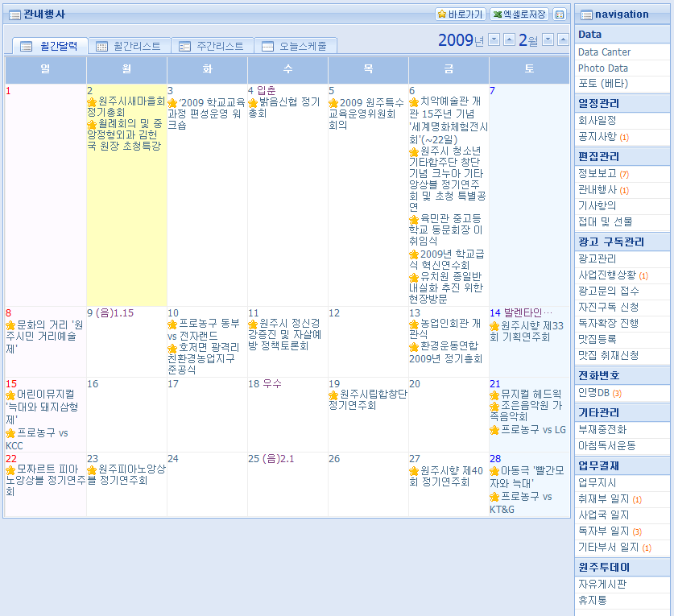Click star icon of 환경운동연합 2009년 정기총회
This screenshot has height=616, width=674.
coord(414,347)
